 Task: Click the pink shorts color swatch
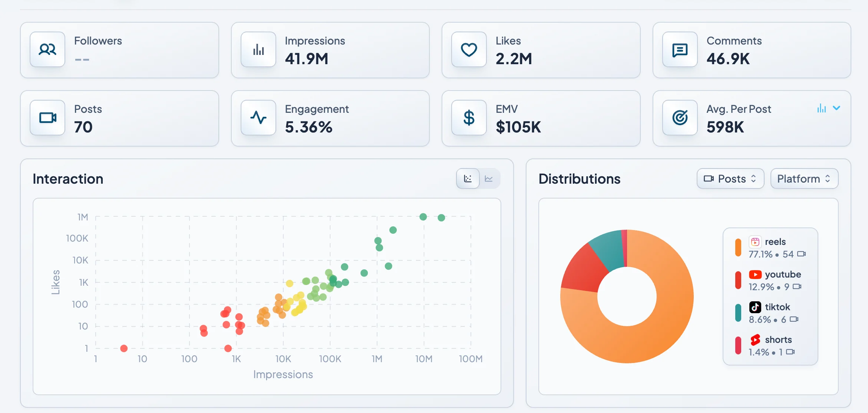tap(738, 346)
